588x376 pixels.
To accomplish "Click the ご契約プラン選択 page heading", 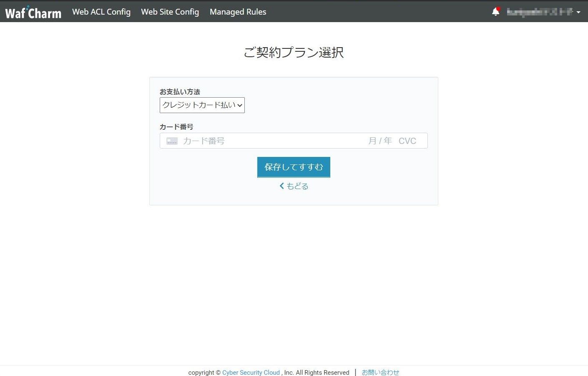I will 294,53.
